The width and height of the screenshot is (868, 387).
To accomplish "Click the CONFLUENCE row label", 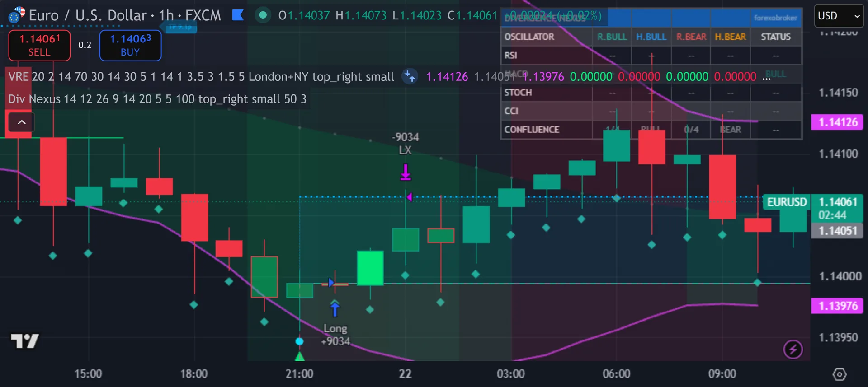I will coord(532,130).
